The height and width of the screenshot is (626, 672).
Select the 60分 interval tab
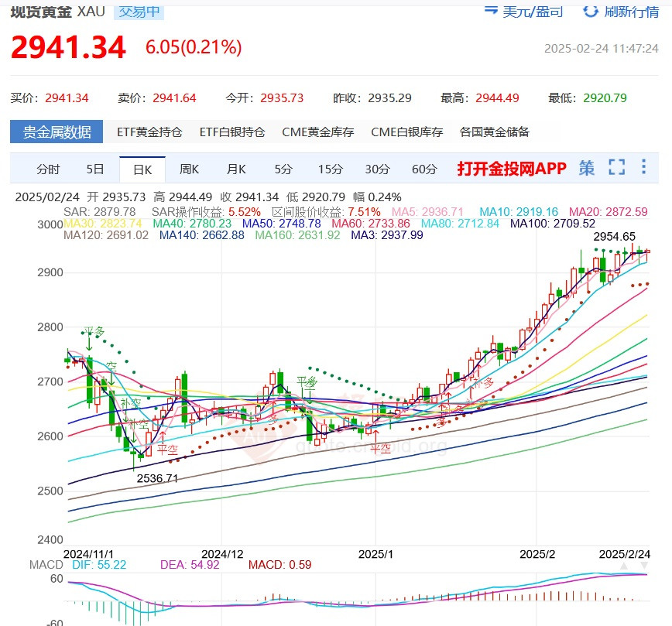pos(424,169)
